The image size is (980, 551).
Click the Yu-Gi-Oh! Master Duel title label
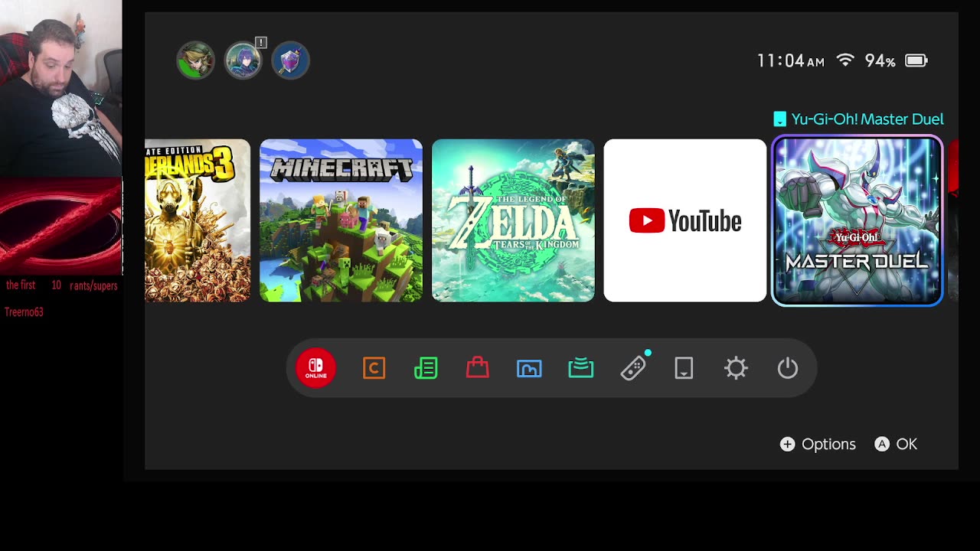click(867, 119)
